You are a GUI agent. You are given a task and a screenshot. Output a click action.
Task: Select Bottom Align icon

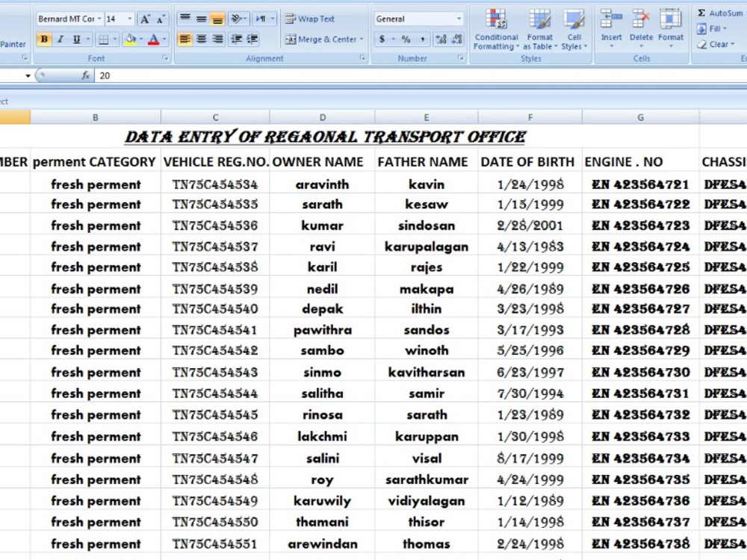pos(217,19)
